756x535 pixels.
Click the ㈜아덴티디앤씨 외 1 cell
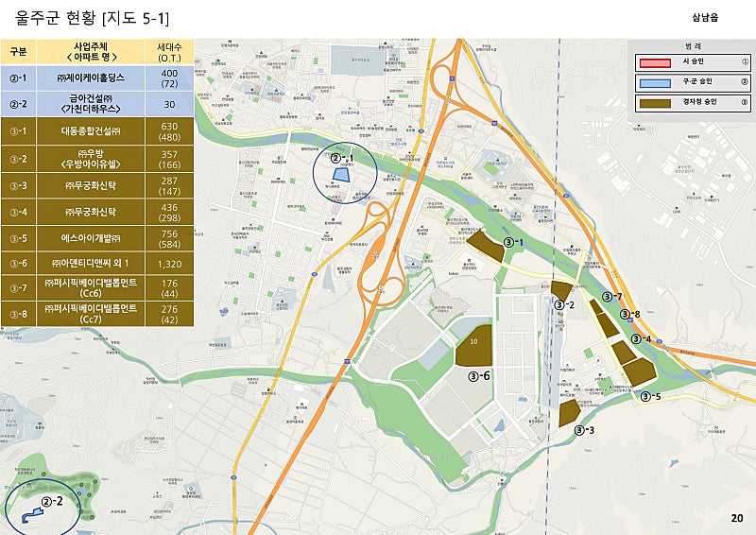[91, 264]
